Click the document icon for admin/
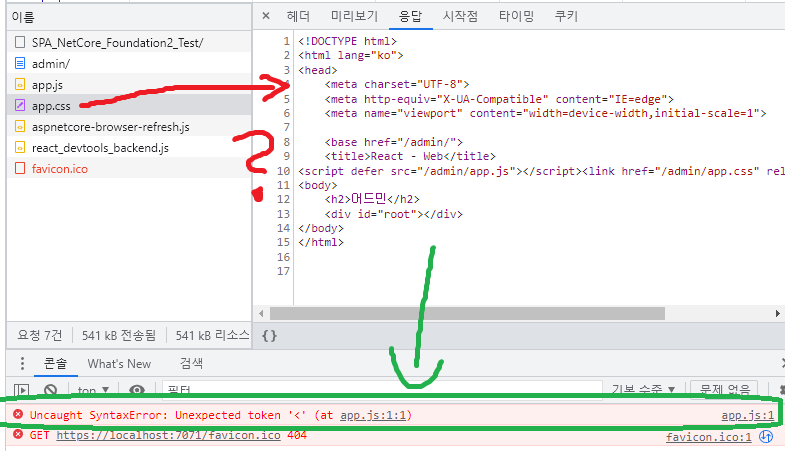The image size is (785, 451). pos(20,63)
